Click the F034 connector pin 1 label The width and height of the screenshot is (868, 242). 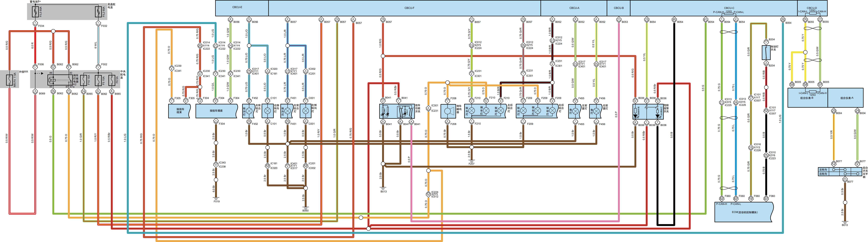pos(41,26)
